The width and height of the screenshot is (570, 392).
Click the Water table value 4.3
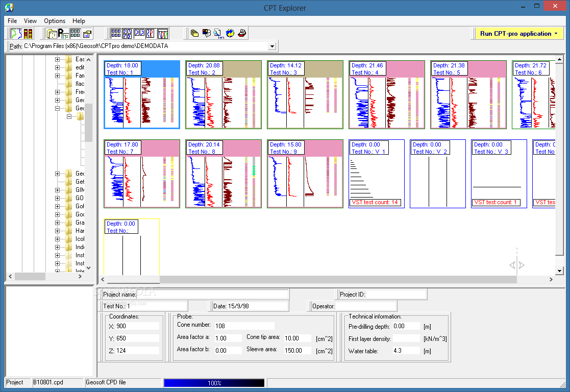406,351
